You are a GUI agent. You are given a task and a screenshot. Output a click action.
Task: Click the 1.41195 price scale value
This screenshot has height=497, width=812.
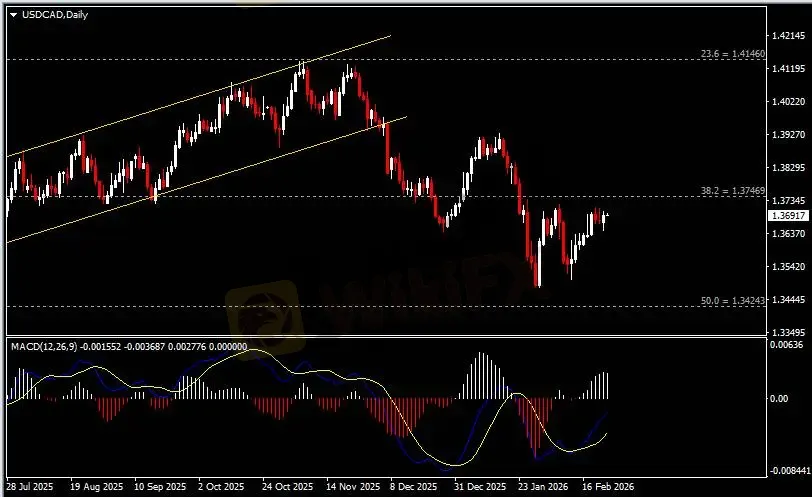point(789,68)
